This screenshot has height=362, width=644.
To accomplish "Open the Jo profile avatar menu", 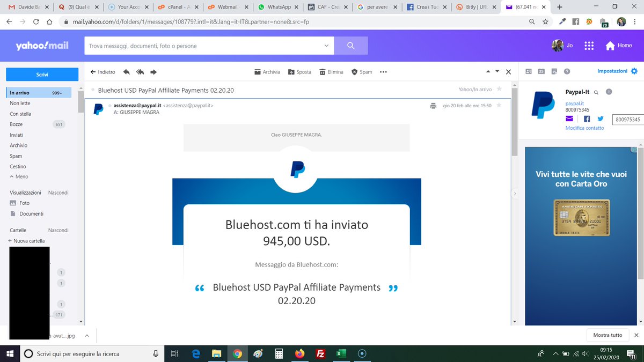I will click(558, 46).
